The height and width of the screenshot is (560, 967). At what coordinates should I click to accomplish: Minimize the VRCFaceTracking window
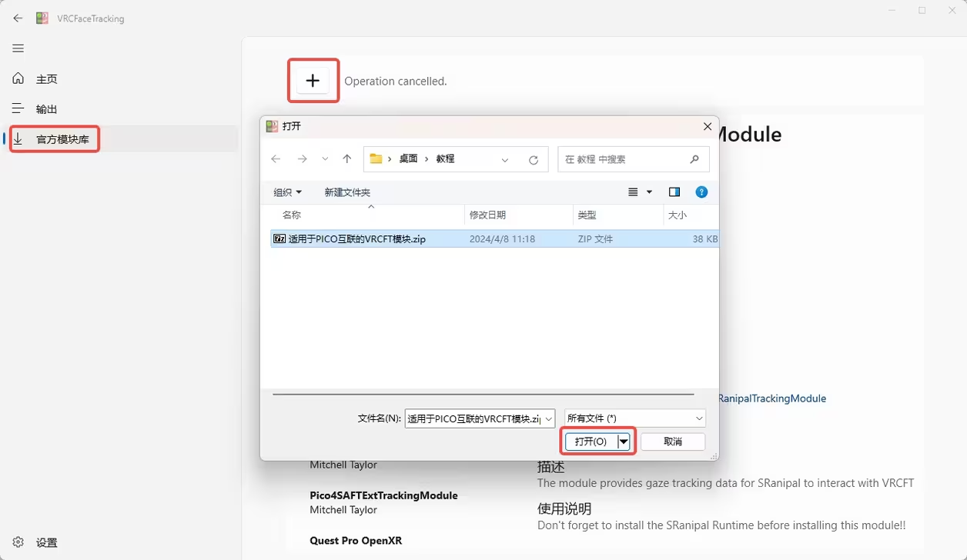(892, 11)
